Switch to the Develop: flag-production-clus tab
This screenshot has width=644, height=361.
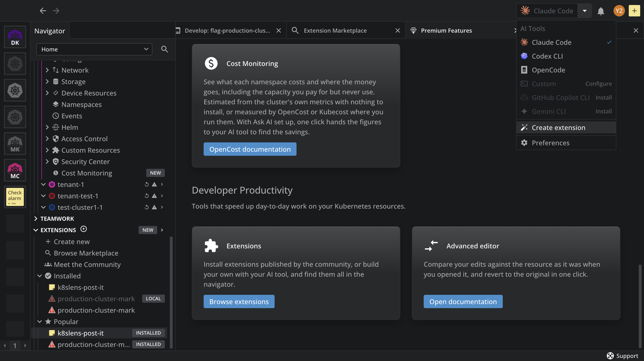227,30
